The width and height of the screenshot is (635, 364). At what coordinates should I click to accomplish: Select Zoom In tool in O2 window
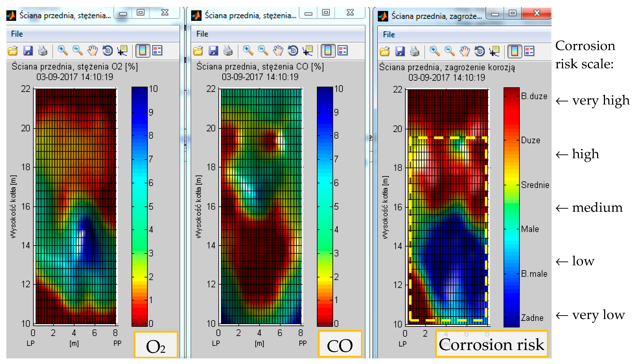coord(63,50)
